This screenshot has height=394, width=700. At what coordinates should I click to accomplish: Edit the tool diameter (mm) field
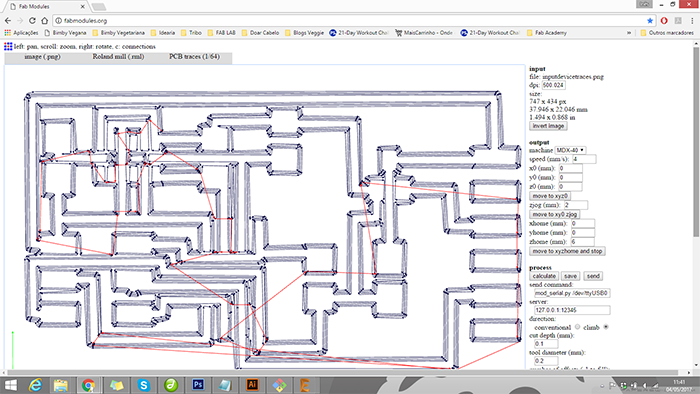546,361
